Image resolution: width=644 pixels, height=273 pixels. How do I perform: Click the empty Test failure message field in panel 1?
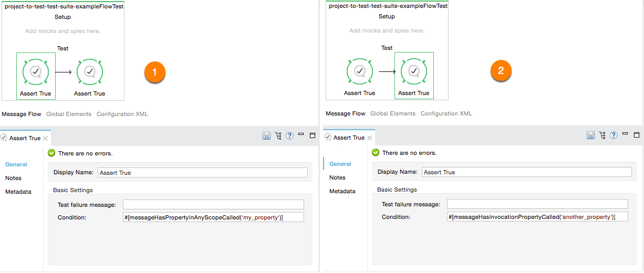(213, 205)
